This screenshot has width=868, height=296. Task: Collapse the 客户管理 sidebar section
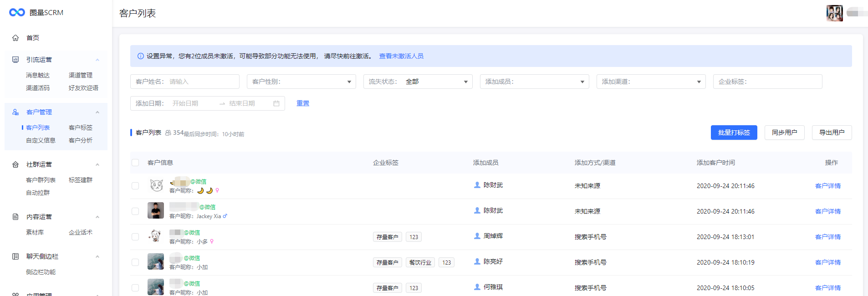(97, 112)
